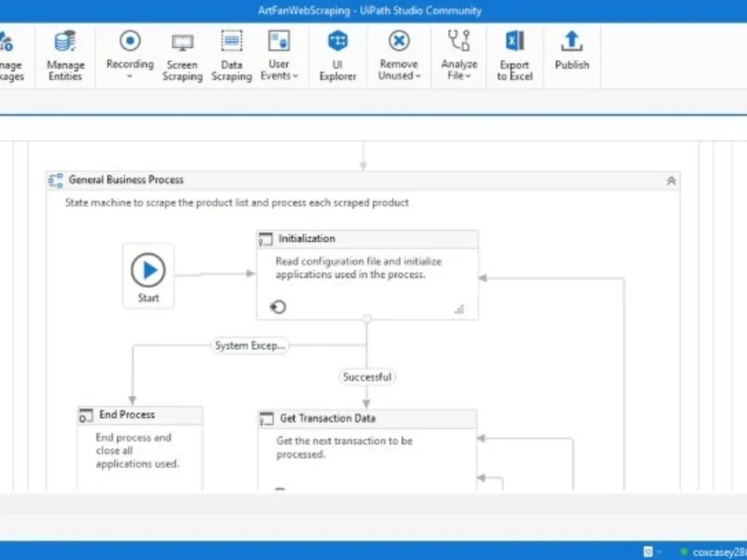Launch Screen Scraping tool

click(x=182, y=56)
